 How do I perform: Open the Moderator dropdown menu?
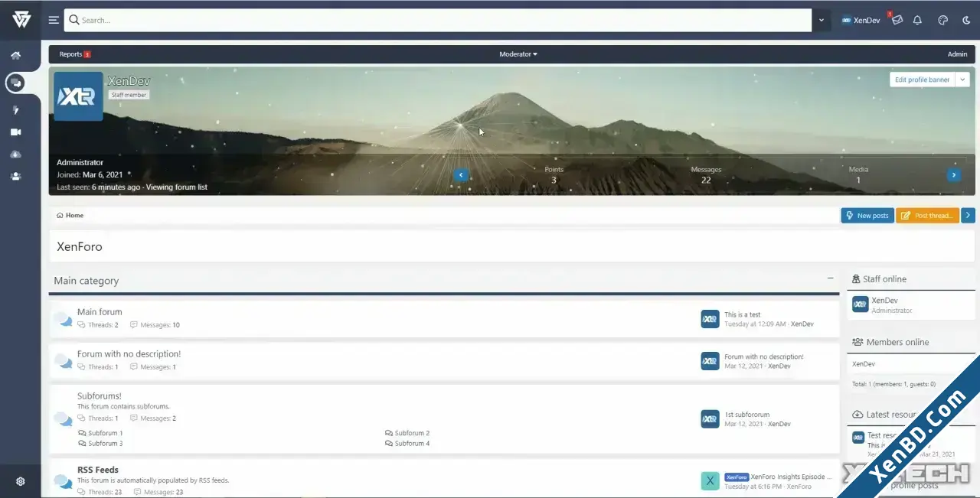(x=518, y=54)
